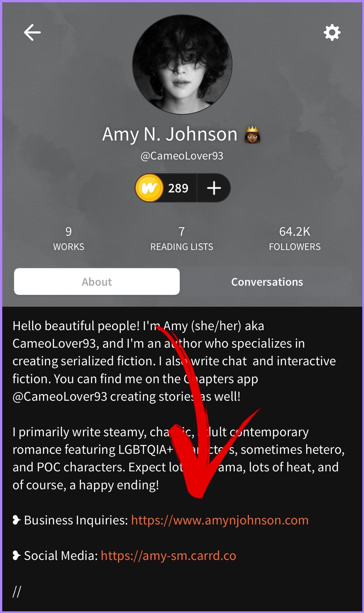
Task: Click the Social Media bullet icon
Action: pos(17,556)
